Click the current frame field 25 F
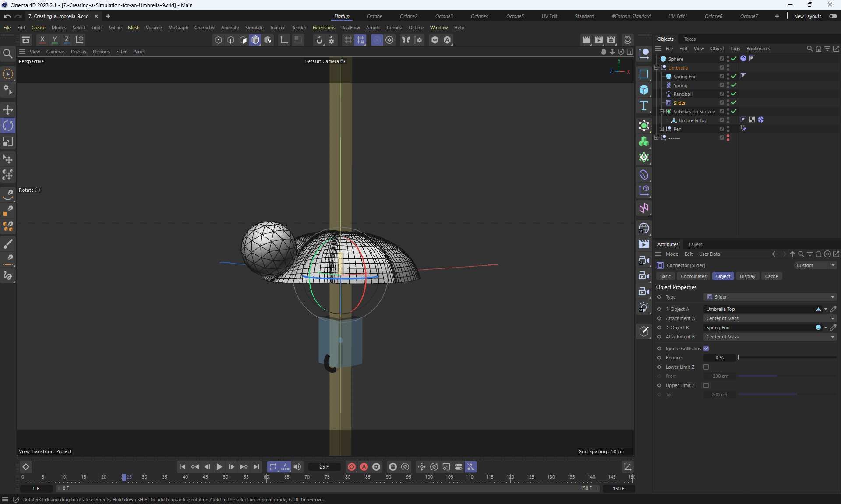841x504 pixels. pyautogui.click(x=324, y=467)
